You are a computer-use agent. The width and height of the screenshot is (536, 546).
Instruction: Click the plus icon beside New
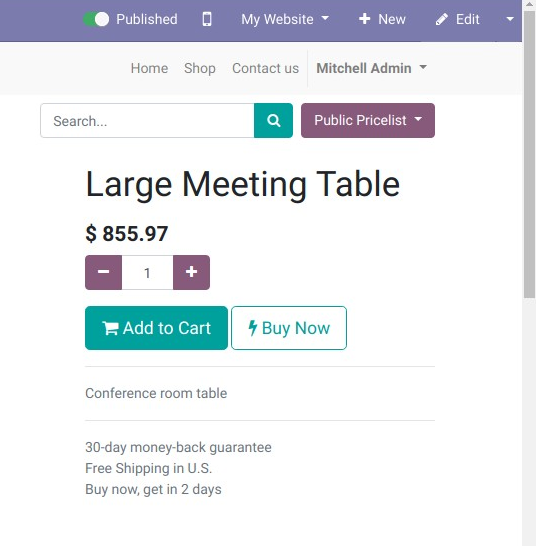[364, 19]
